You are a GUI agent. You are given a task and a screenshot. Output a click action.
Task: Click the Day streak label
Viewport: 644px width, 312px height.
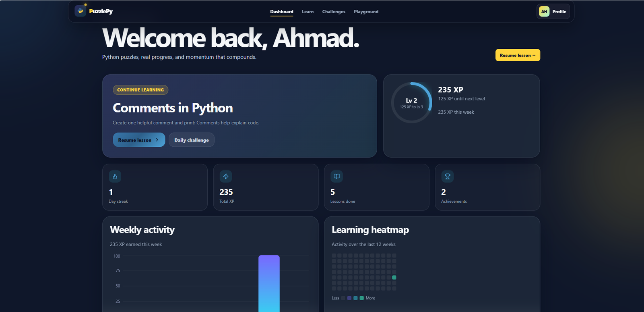tap(118, 202)
